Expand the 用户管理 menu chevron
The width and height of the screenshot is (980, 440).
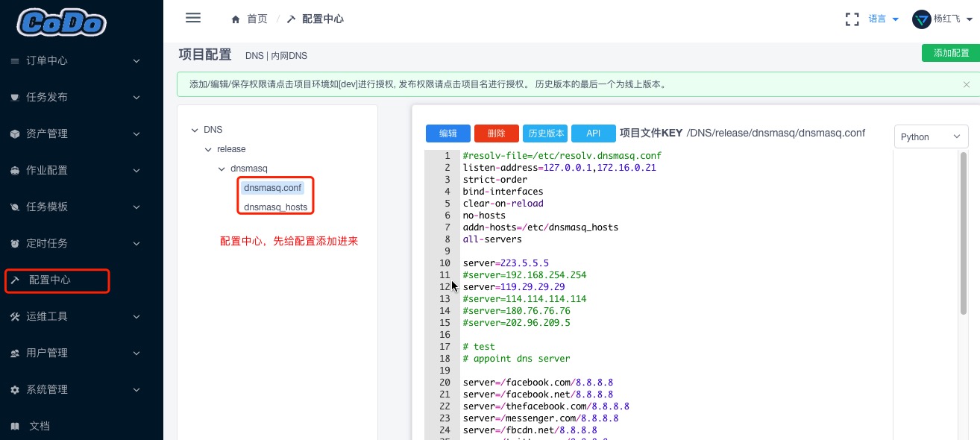pos(136,353)
